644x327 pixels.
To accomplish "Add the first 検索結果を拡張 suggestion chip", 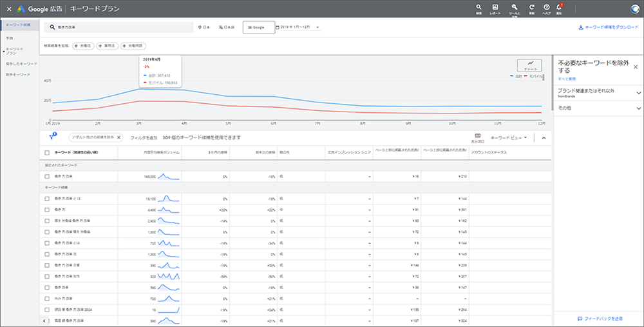I will 83,46.
